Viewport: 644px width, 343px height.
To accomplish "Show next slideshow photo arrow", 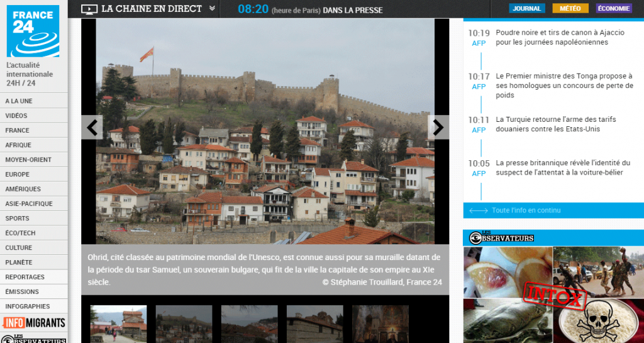I will point(438,127).
